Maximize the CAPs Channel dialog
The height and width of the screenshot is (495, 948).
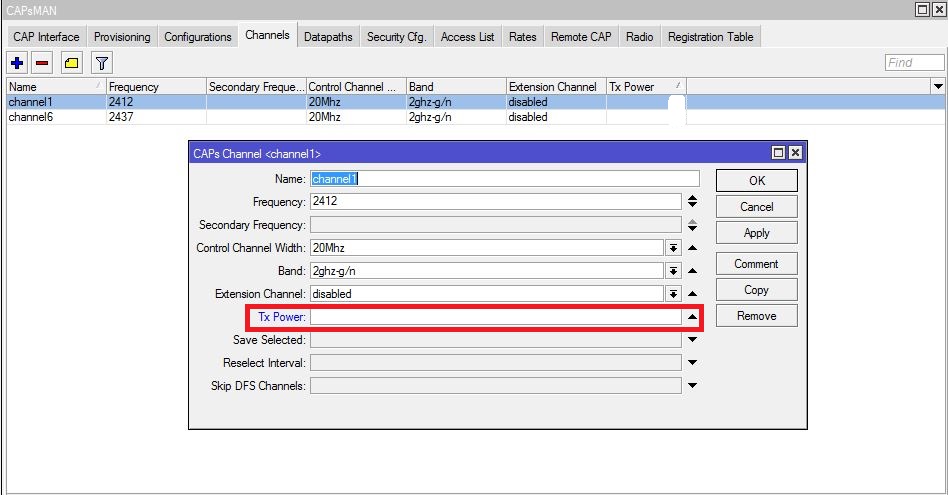tap(779, 153)
